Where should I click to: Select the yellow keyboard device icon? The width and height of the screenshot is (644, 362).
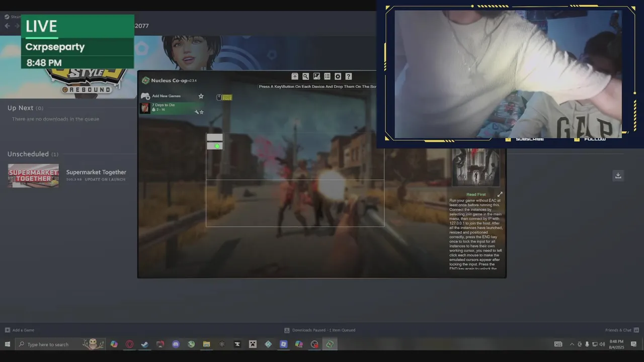227,98
